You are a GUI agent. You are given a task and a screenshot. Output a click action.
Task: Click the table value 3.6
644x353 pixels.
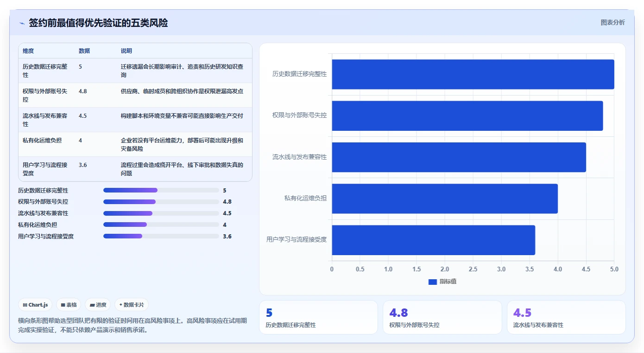click(83, 165)
